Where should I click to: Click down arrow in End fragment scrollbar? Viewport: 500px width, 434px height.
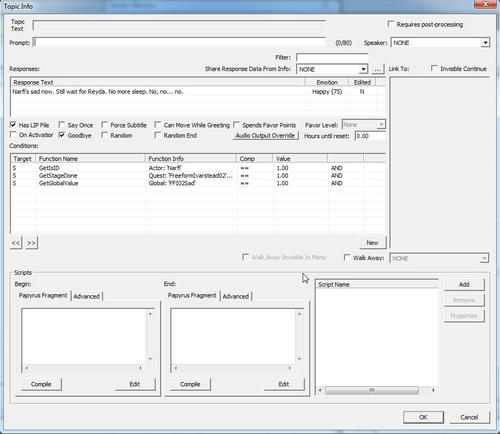[299, 359]
